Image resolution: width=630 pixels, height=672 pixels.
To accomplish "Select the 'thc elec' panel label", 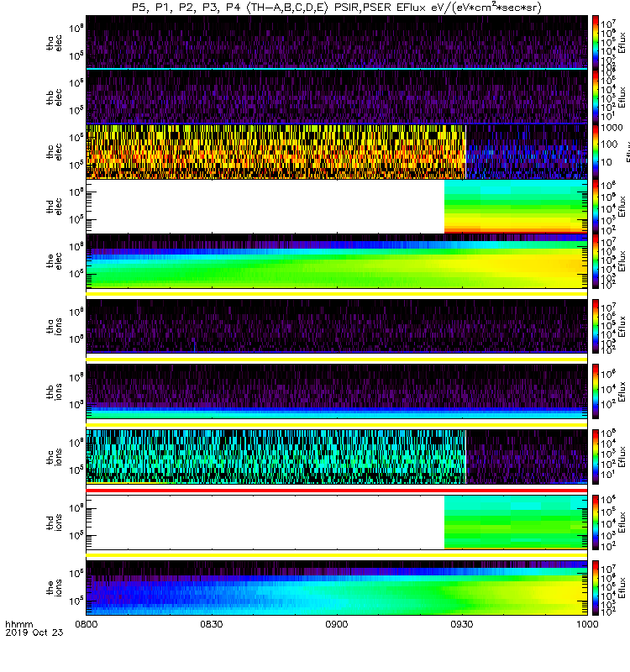I will point(55,152).
